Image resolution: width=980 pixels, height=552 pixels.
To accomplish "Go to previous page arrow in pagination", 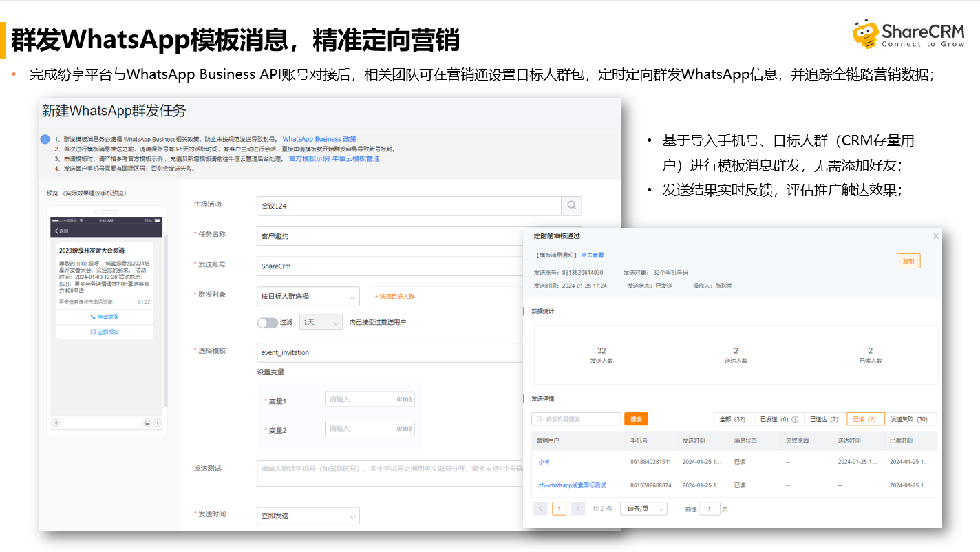I will (541, 509).
